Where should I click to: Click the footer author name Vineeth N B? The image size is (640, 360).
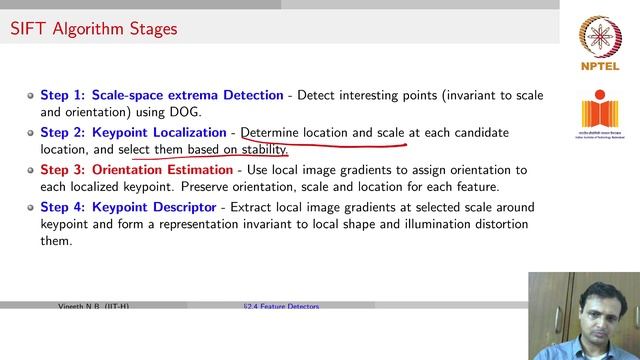(93, 306)
